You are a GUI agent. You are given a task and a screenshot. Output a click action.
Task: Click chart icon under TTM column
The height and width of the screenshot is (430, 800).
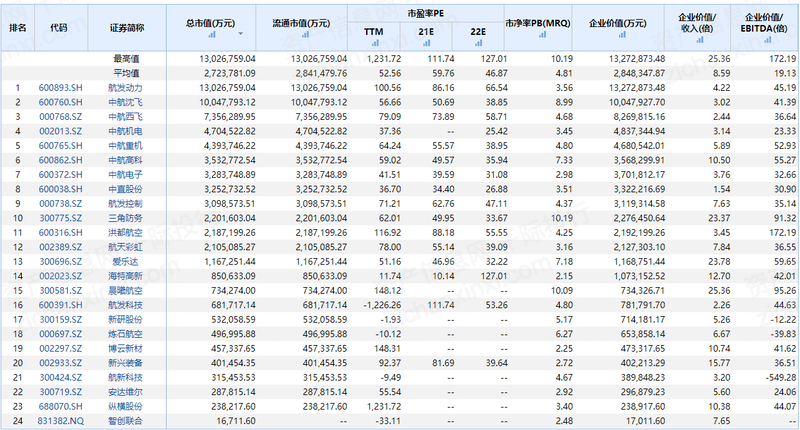click(375, 43)
